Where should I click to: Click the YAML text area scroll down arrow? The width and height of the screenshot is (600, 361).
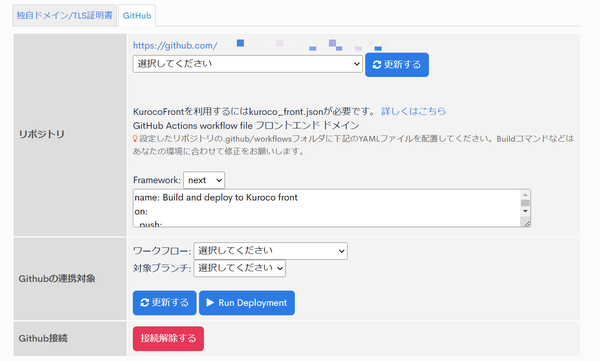click(525, 211)
